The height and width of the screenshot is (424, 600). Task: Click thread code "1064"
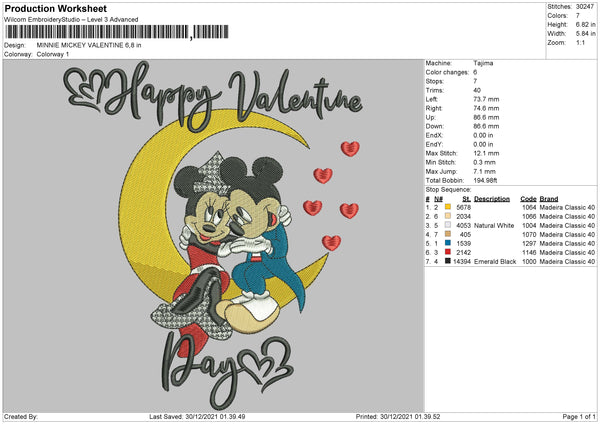[529, 207]
